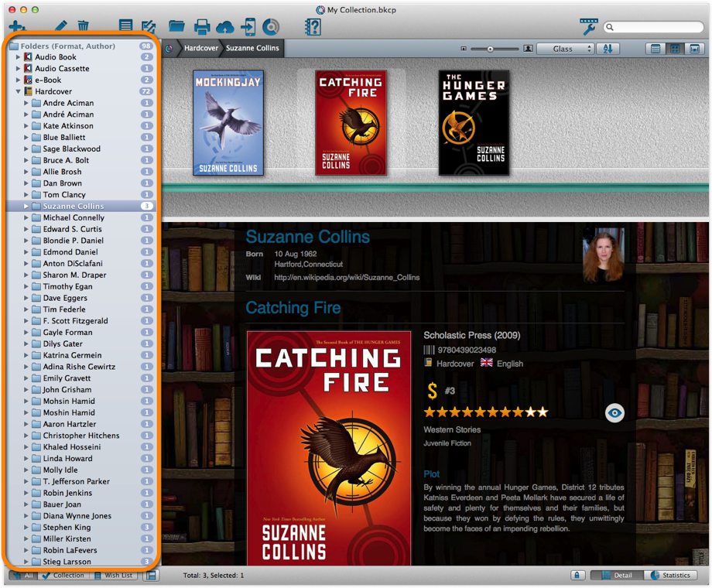712x588 pixels.
Task: Click the magnifier icon in search field
Action: pyautogui.click(x=610, y=27)
